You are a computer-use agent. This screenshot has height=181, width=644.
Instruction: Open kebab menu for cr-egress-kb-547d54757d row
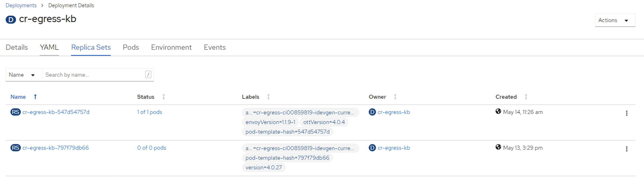[626, 113]
